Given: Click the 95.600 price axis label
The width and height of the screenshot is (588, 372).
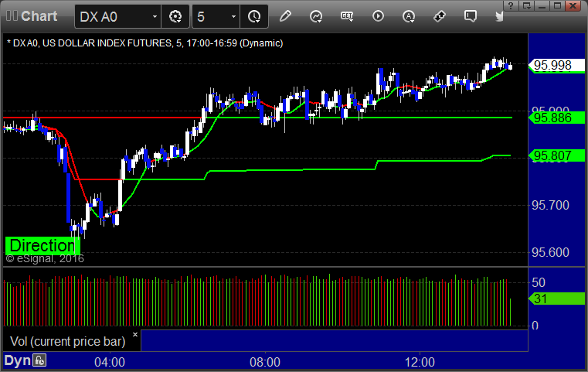Looking at the screenshot, I should point(550,252).
